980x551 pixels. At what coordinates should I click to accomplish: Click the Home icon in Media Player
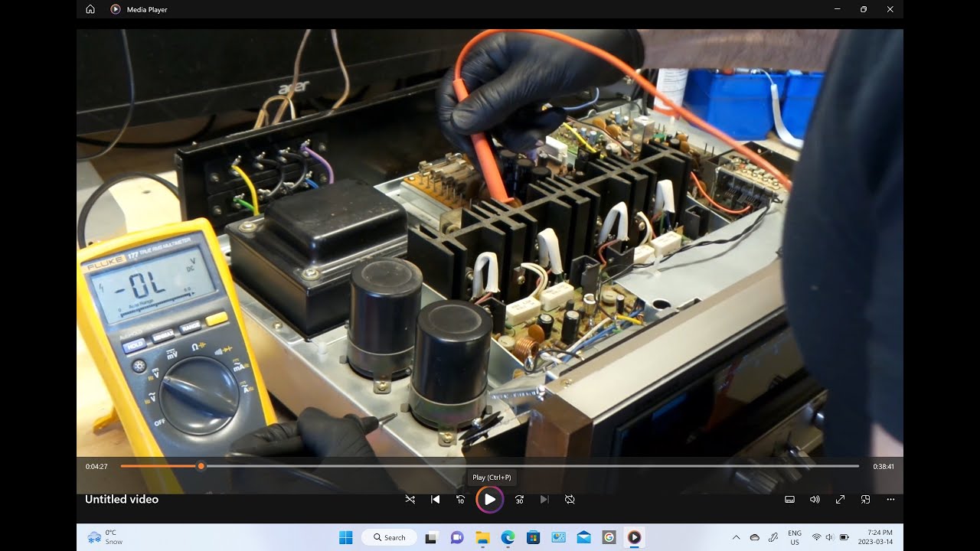pyautogui.click(x=90, y=9)
